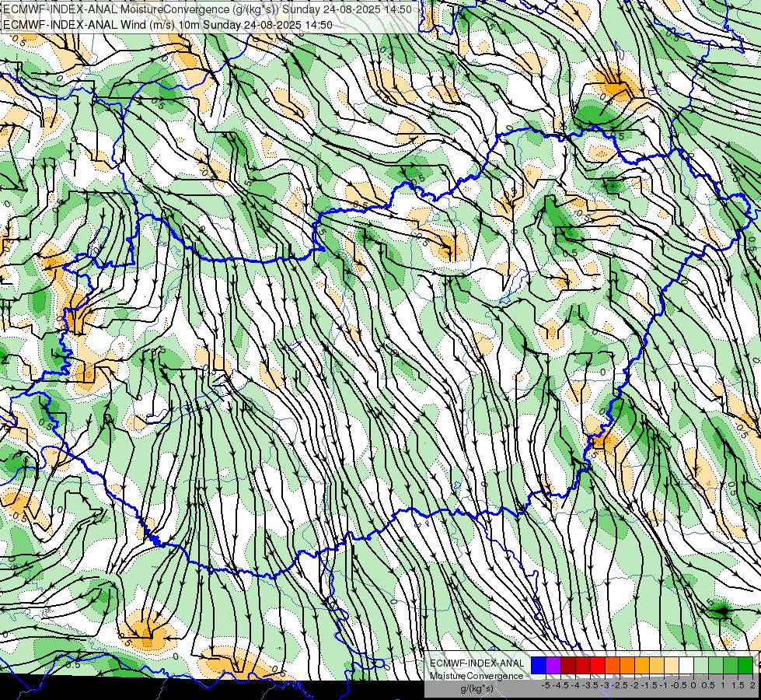Click the -5 legend tick label
The height and width of the screenshot is (700, 761).
click(546, 685)
